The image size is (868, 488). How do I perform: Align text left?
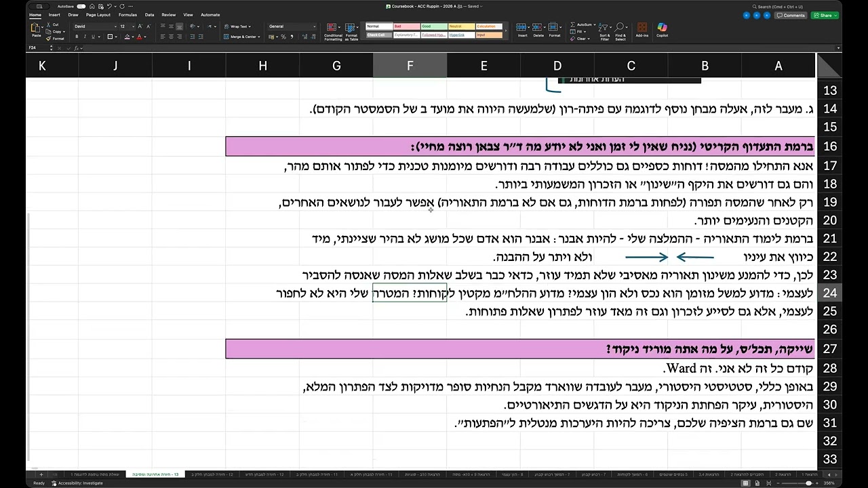pyautogui.click(x=163, y=37)
